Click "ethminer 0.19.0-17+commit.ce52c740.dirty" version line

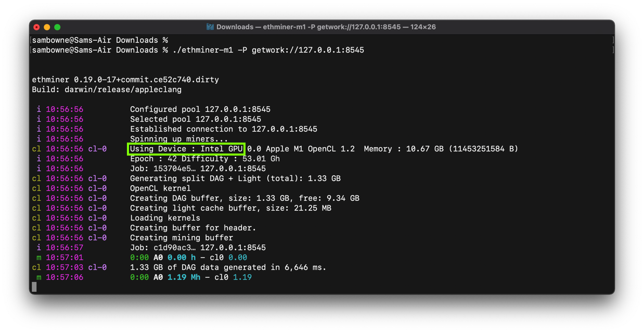click(125, 80)
